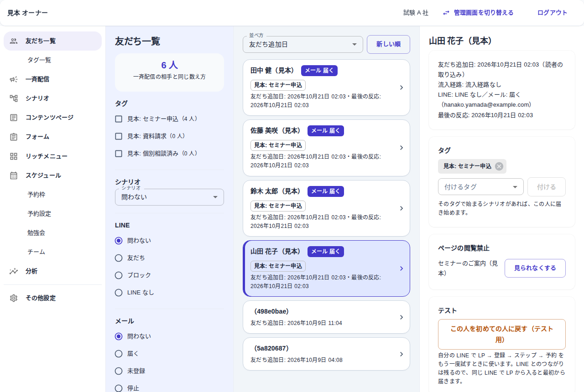The width and height of the screenshot is (584, 392).
Task: Select メール filter 届く radio
Action: click(119, 354)
